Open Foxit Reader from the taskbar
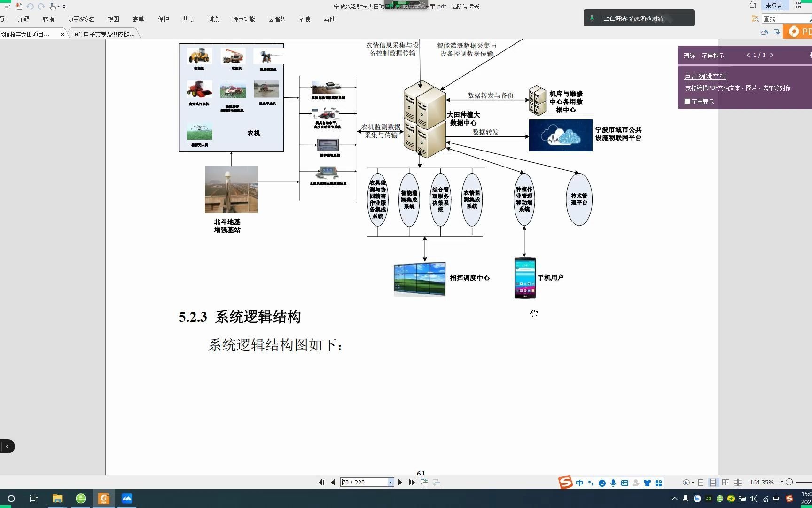Screen dimensions: 812x508 (104, 498)
